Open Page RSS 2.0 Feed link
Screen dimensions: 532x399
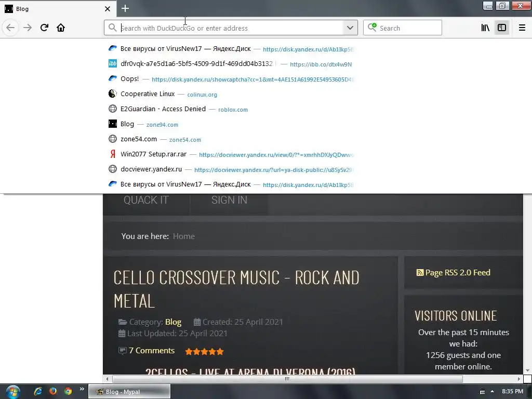(x=458, y=272)
